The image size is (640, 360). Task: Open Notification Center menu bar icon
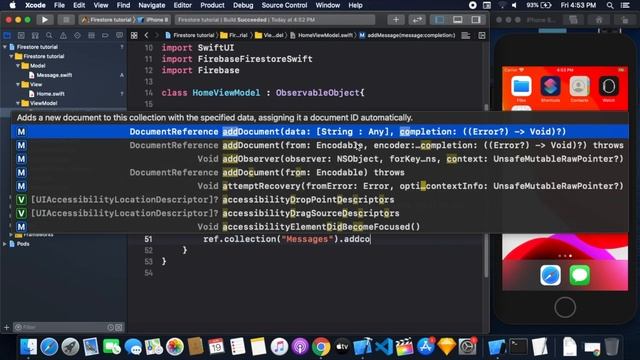point(625,5)
